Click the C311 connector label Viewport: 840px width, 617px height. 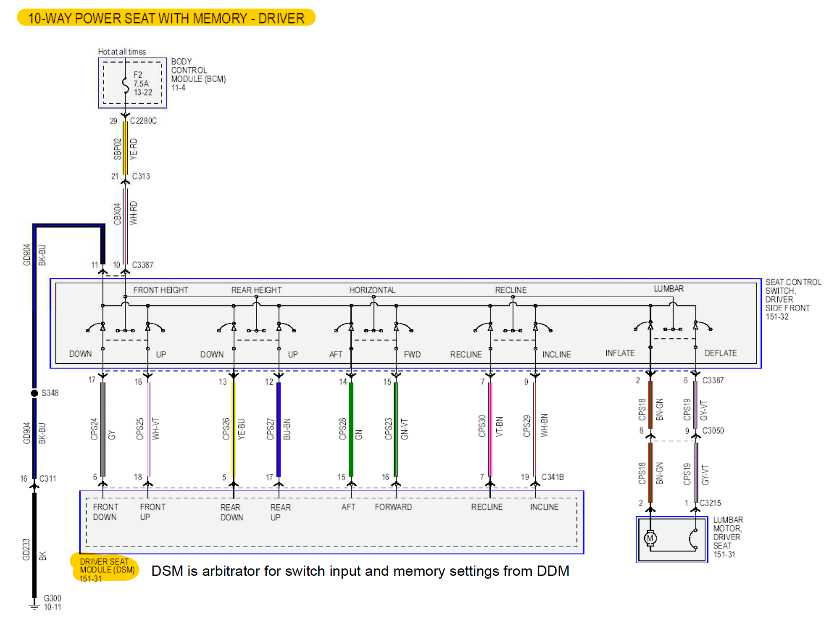[x=47, y=478]
